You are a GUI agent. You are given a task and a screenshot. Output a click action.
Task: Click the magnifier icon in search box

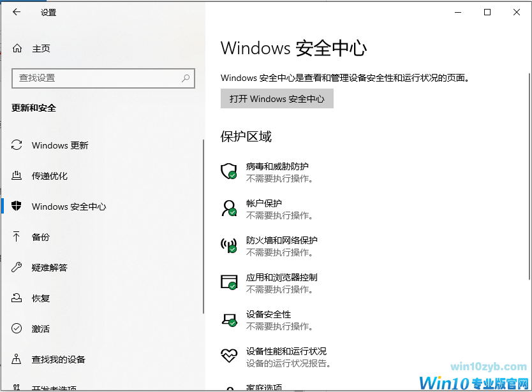point(186,78)
